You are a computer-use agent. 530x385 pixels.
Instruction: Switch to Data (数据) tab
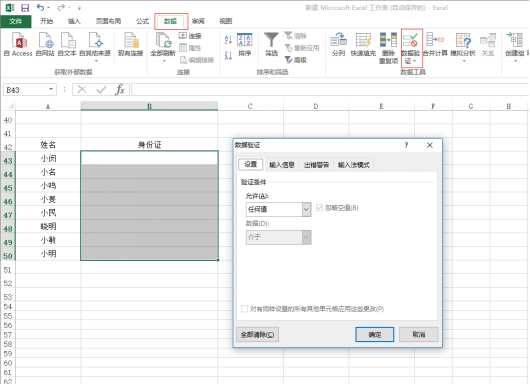(x=170, y=21)
